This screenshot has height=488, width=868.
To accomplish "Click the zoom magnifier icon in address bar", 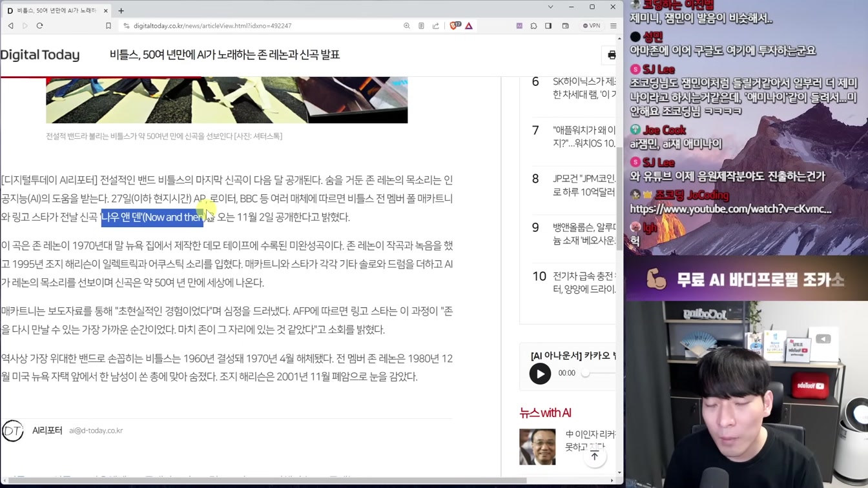I will 407,26.
